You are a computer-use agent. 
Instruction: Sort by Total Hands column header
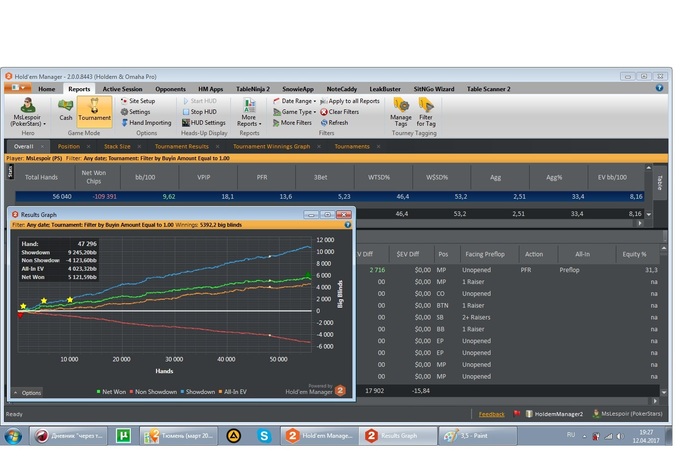(41, 177)
